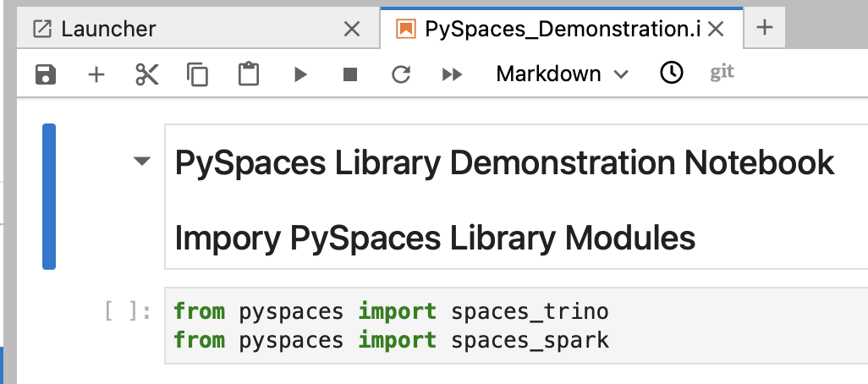Click the clock icon in toolbar
Image resolution: width=868 pixels, height=384 pixels.
(671, 74)
